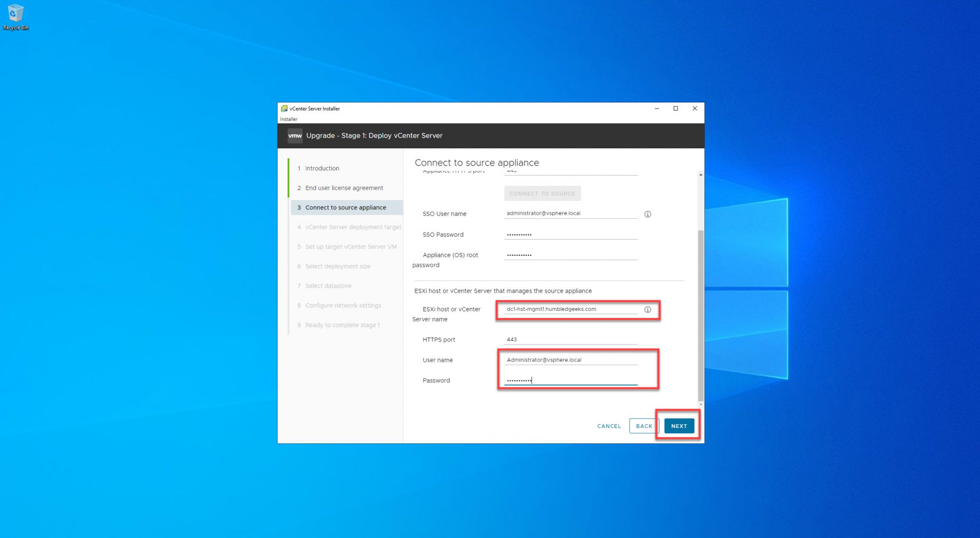Click the Appliance (OS) root password field
Viewport: 980px width, 538px height.
(569, 254)
